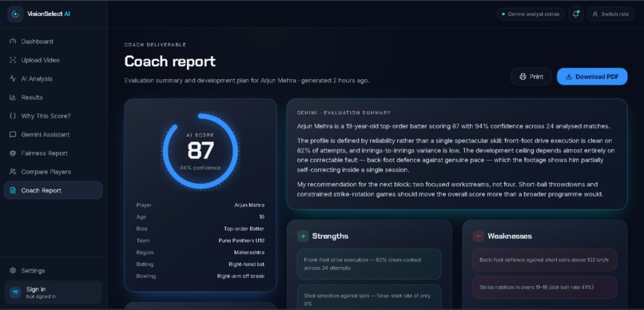Click batting value 'Right-hand bat'
Screen dimensions: 644x310
pyautogui.click(x=246, y=264)
